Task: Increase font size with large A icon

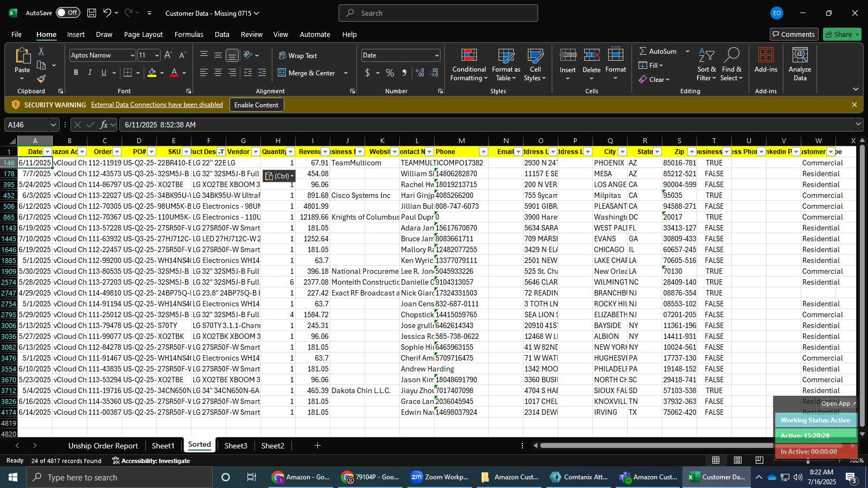Action: point(168,55)
